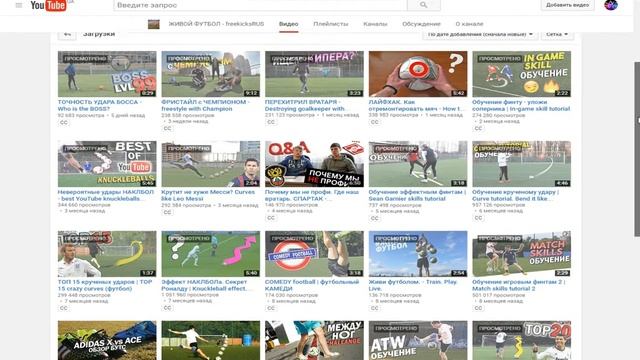640x360 pixels.
Task: Open ball repair thumbnail with question mark
Action: [418, 74]
